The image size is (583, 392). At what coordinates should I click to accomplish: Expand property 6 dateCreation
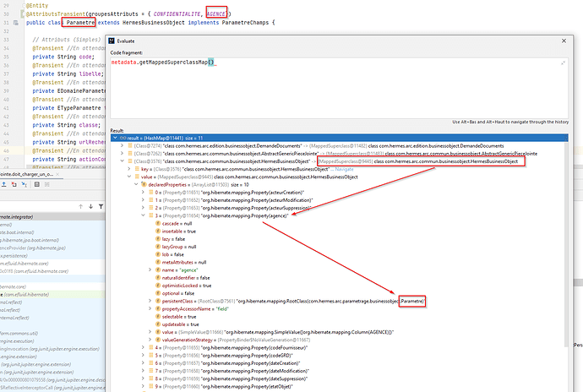tap(143, 363)
